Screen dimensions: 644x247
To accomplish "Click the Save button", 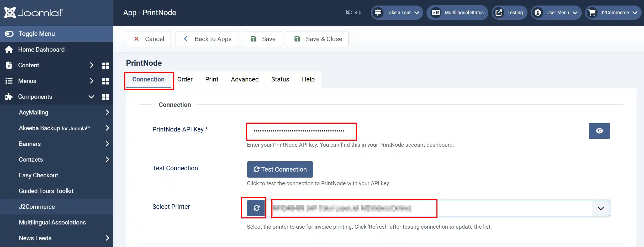I will pyautogui.click(x=262, y=39).
